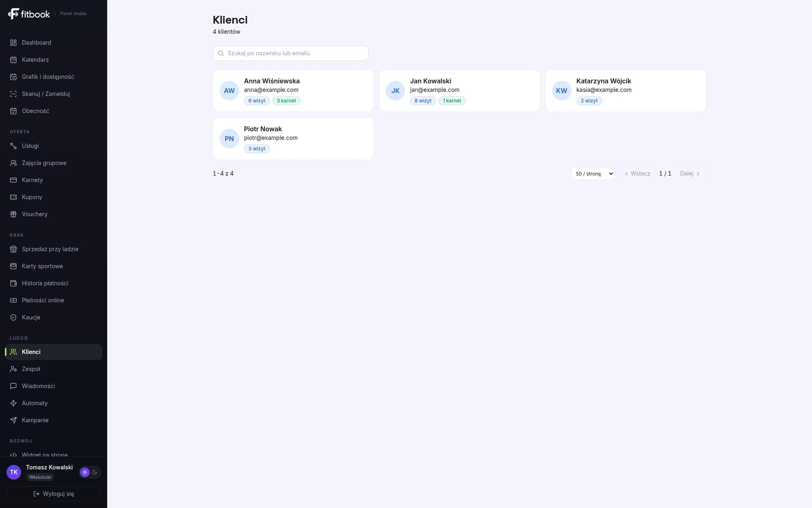Open the 50 / stronę page-size dropdown
The width and height of the screenshot is (812, 508).
pyautogui.click(x=592, y=174)
